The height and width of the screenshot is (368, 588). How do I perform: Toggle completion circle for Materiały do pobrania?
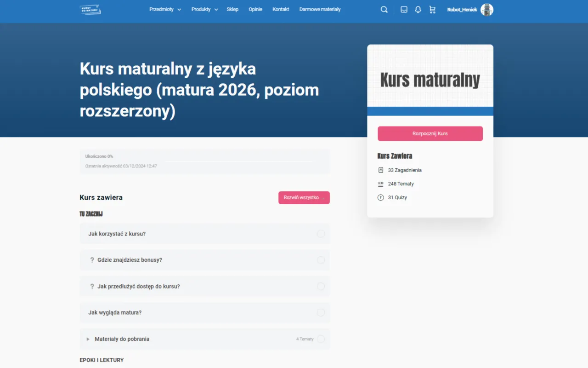point(321,339)
